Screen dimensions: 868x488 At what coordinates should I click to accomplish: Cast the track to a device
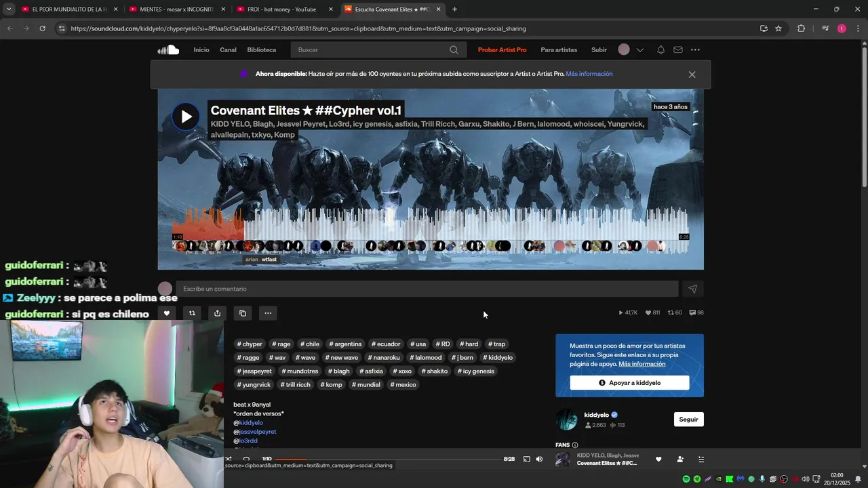[526, 459]
